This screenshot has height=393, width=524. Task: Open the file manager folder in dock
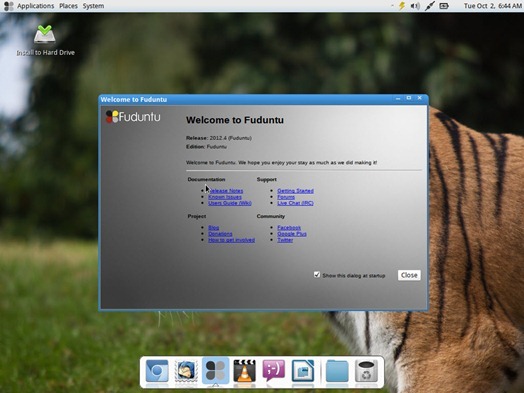coord(337,371)
